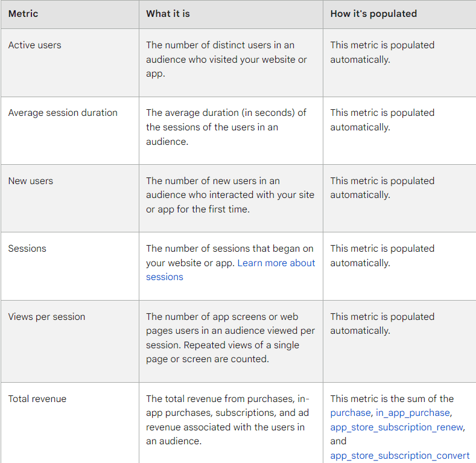Open the 'in_app_purchase' event link
476x463 pixels.
coord(413,413)
